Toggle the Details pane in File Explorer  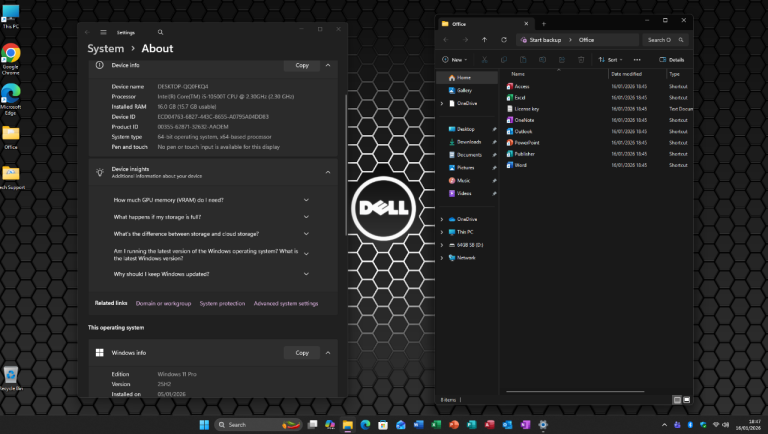click(672, 60)
